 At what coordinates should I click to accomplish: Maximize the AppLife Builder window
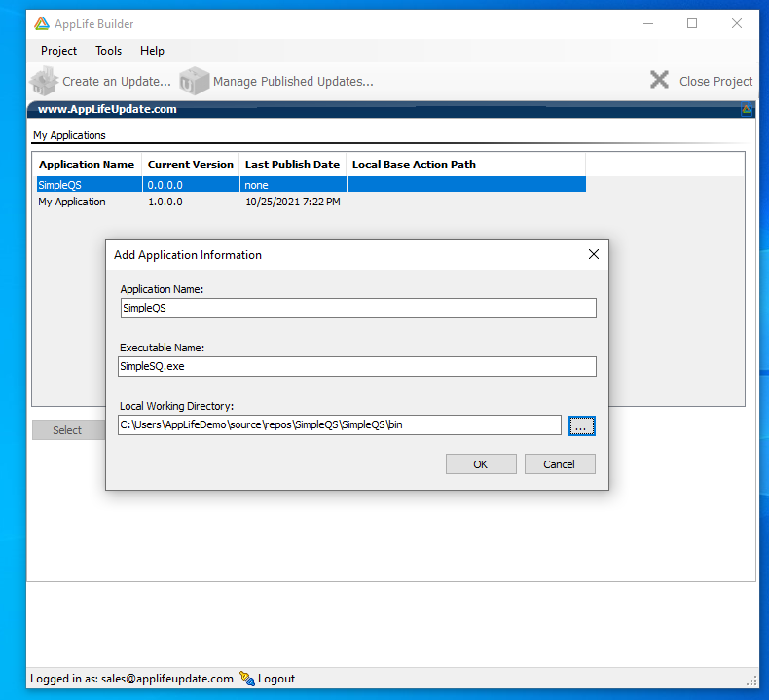pyautogui.click(x=692, y=23)
